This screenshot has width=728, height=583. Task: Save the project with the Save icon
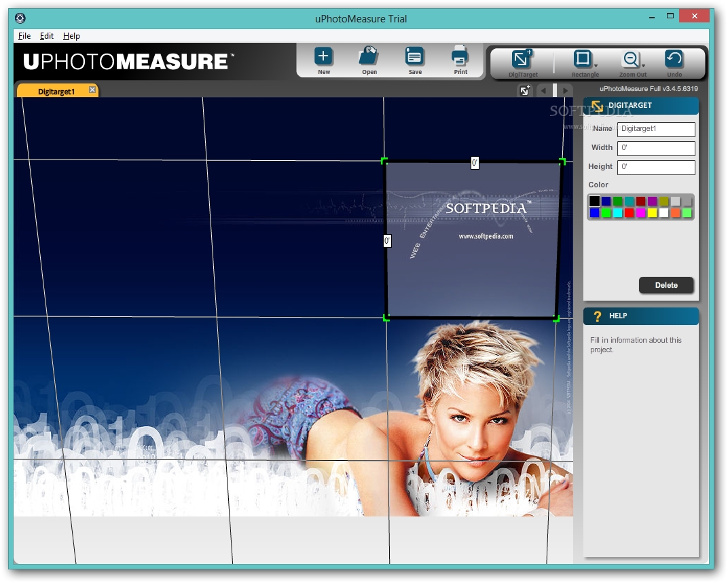[415, 56]
